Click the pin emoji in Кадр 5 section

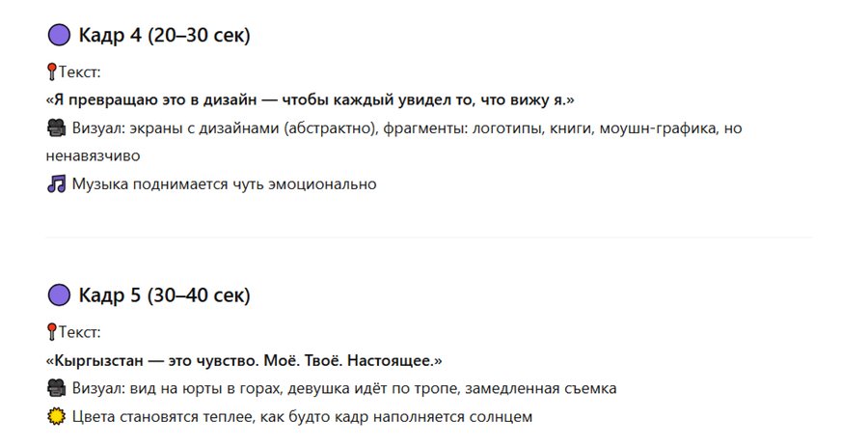(x=51, y=332)
